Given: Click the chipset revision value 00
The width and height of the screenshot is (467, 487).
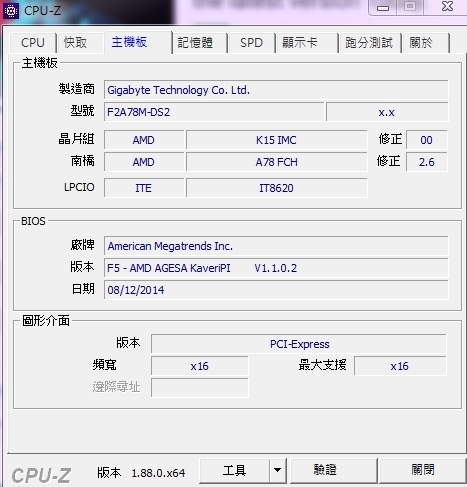Looking at the screenshot, I should pyautogui.click(x=427, y=140).
